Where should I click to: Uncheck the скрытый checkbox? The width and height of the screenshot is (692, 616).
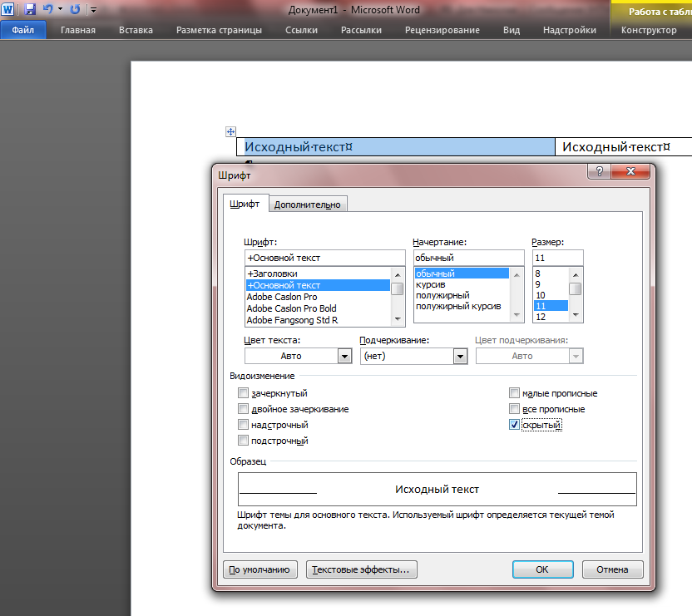[x=515, y=425]
